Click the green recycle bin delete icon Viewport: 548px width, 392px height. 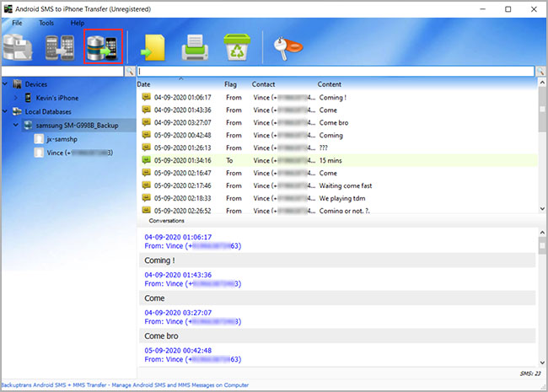coord(237,48)
